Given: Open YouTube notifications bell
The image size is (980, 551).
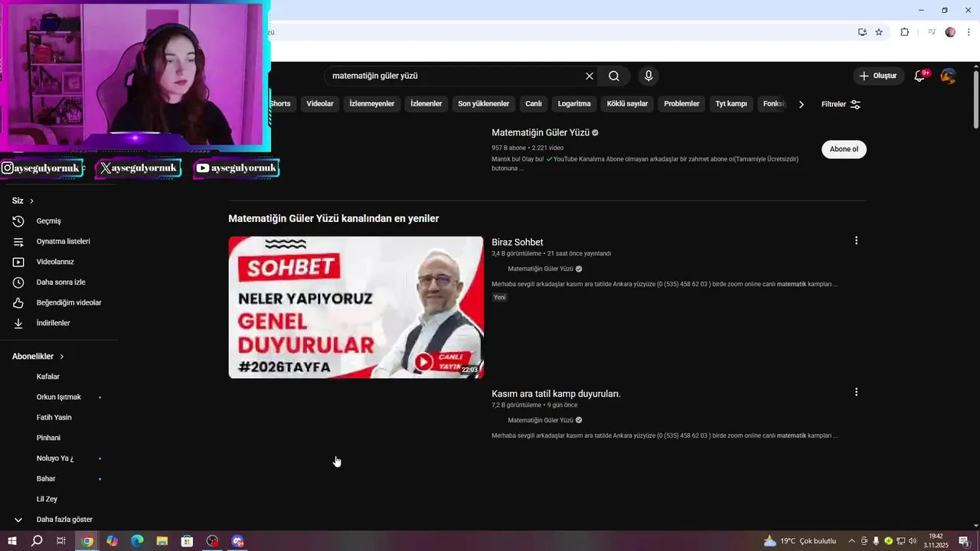Looking at the screenshot, I should coord(920,76).
